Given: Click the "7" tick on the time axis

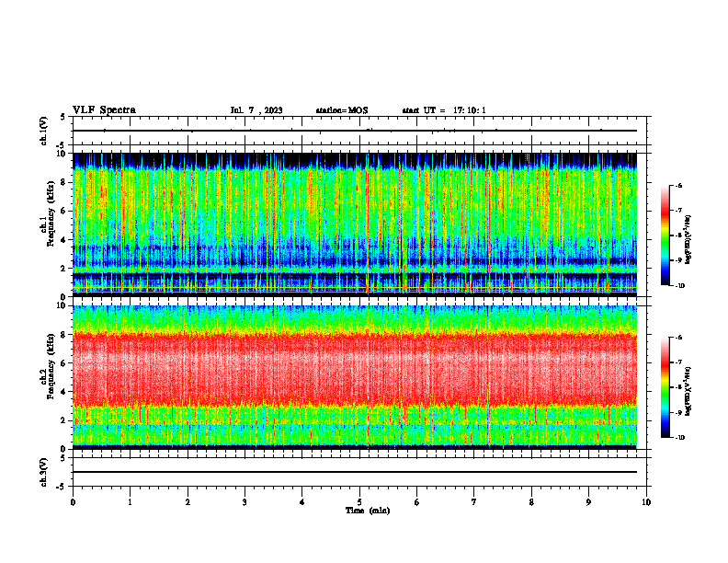Looking at the screenshot, I should 474,502.
